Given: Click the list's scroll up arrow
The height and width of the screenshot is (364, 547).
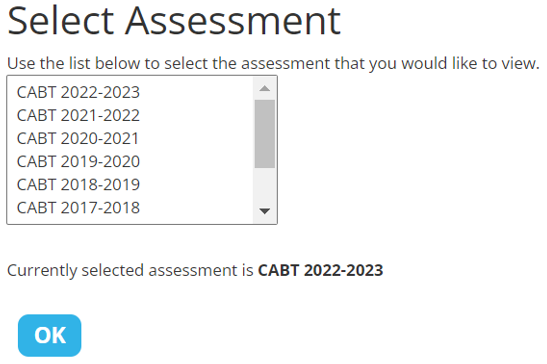Looking at the screenshot, I should coord(264,89).
